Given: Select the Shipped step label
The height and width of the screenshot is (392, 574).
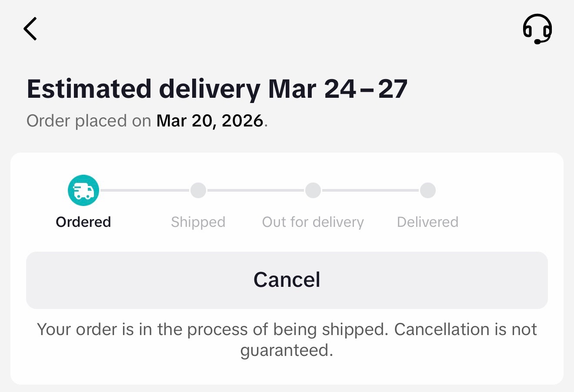Looking at the screenshot, I should pyautogui.click(x=198, y=223).
